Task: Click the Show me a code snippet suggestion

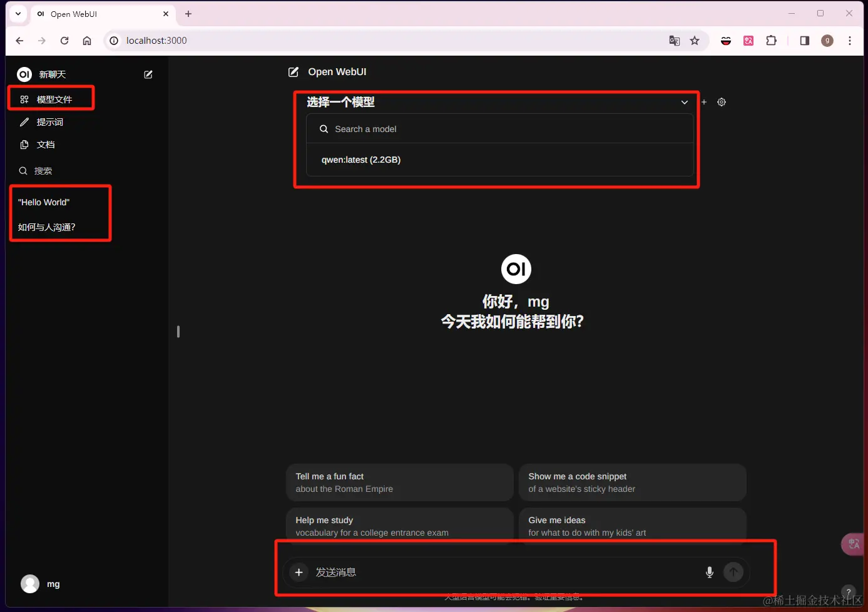Action: click(x=632, y=482)
